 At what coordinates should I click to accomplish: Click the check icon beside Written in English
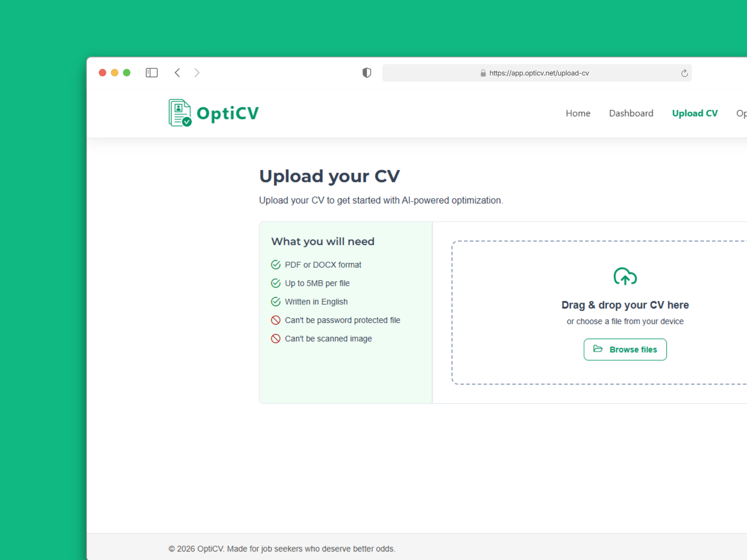pyautogui.click(x=276, y=302)
